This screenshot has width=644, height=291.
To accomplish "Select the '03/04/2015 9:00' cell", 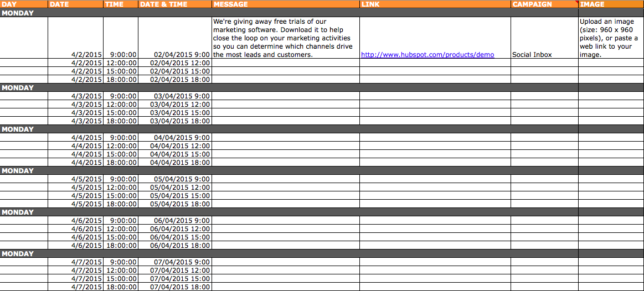I will click(175, 96).
